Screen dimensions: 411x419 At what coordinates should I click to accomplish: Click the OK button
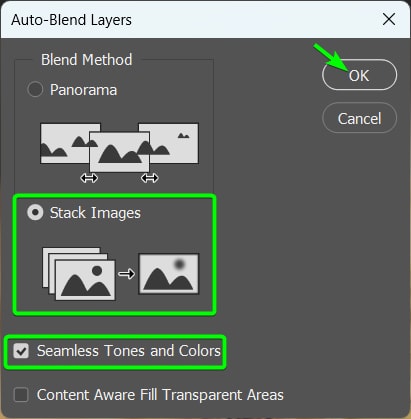coord(359,75)
